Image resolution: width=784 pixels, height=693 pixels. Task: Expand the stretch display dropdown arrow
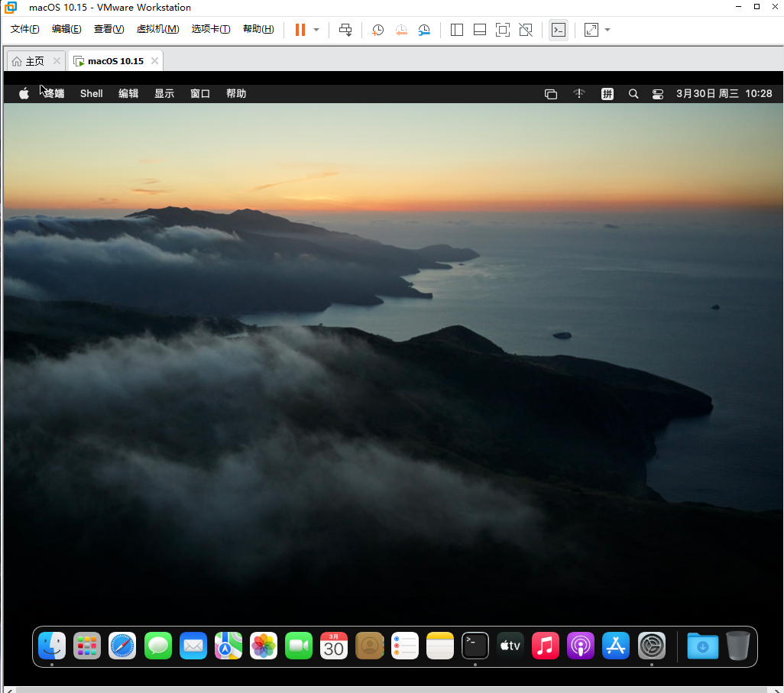click(607, 30)
